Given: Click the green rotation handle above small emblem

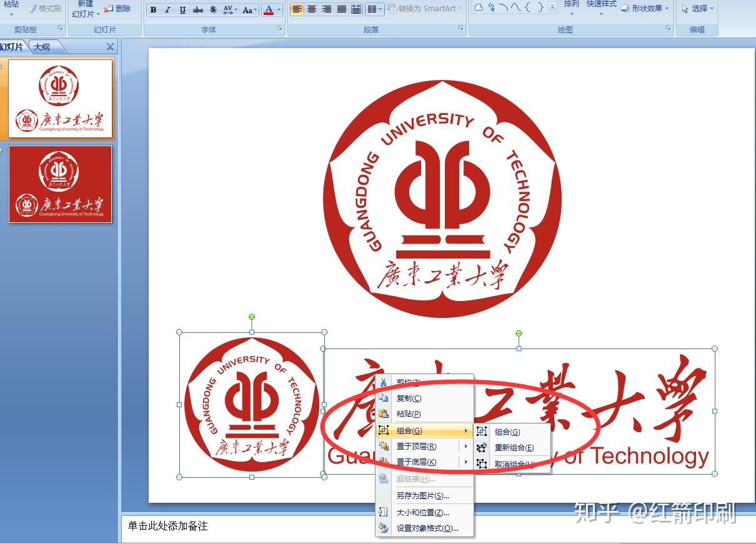Looking at the screenshot, I should pyautogui.click(x=252, y=317).
